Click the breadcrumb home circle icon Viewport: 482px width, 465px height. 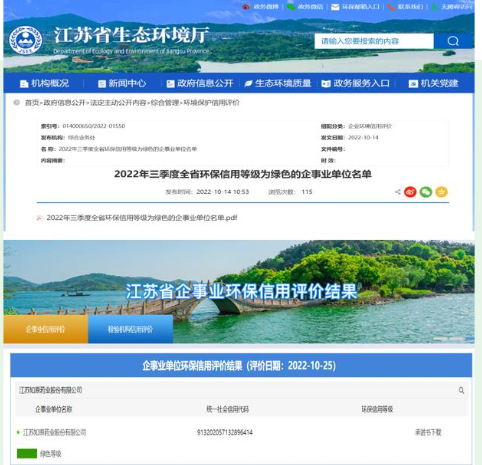coord(16,103)
